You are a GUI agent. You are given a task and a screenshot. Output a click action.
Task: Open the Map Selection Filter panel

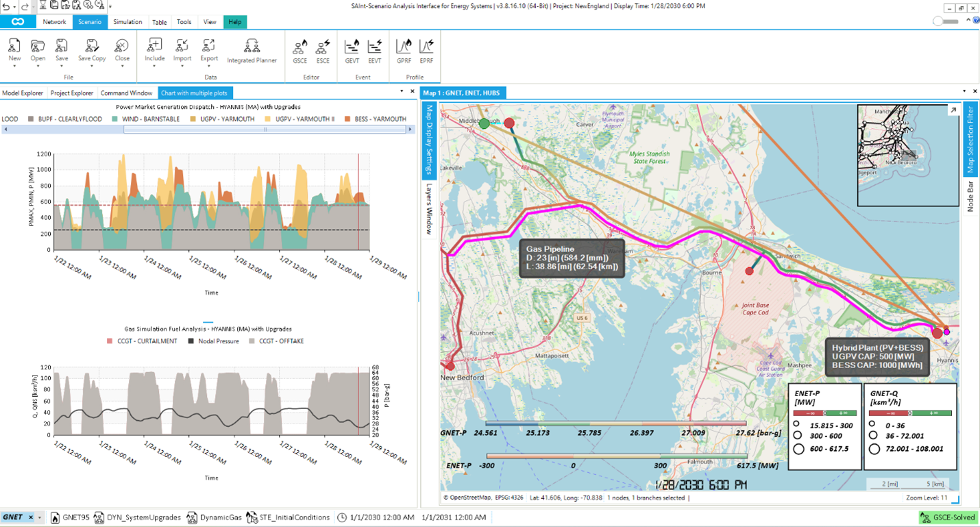tap(970, 138)
